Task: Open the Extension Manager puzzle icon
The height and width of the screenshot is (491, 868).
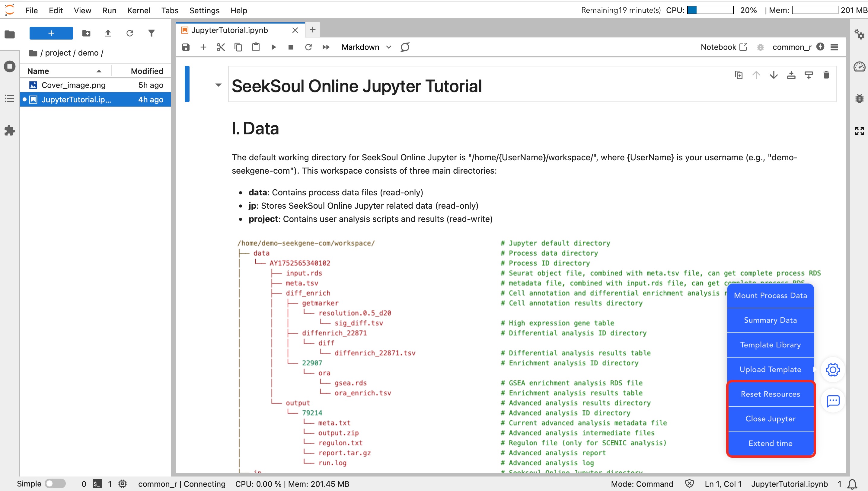Action: point(9,130)
